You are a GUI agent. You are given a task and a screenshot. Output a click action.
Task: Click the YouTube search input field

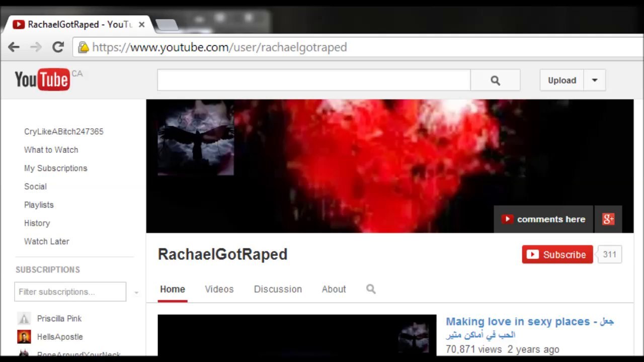point(314,80)
